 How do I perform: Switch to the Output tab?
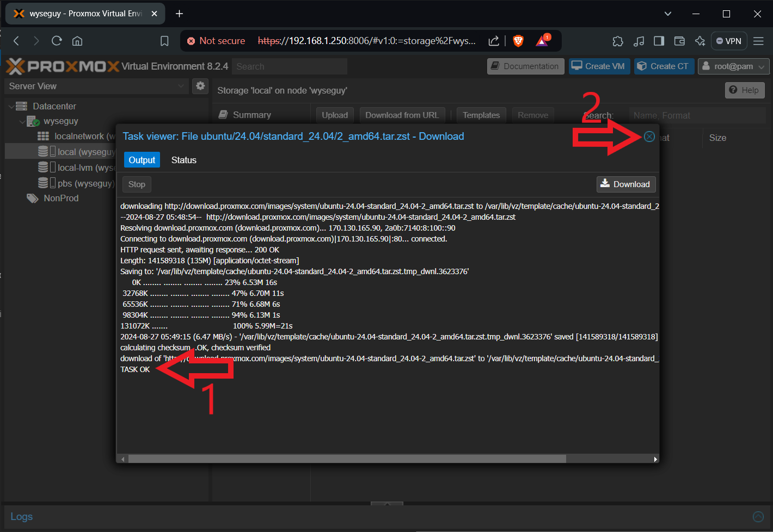point(142,160)
